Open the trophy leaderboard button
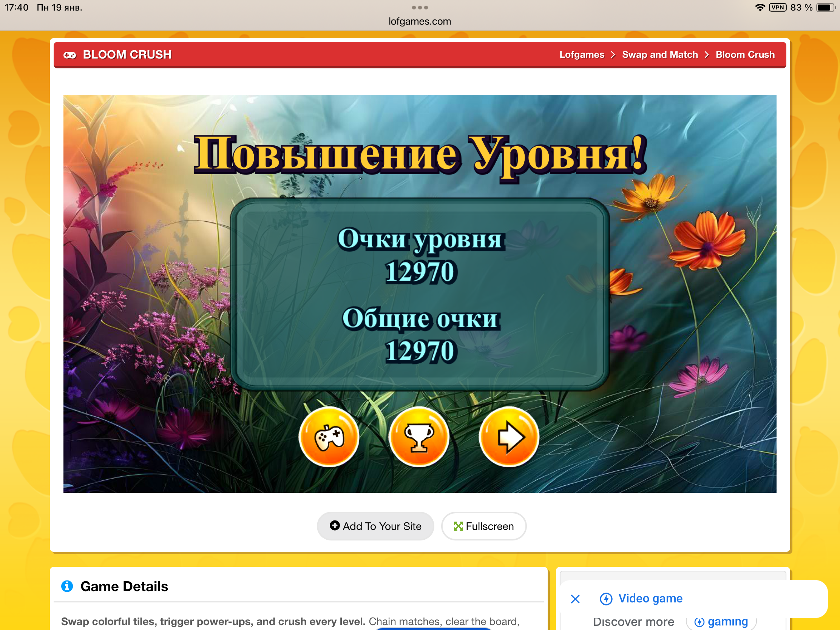840x630 pixels. coord(419,437)
